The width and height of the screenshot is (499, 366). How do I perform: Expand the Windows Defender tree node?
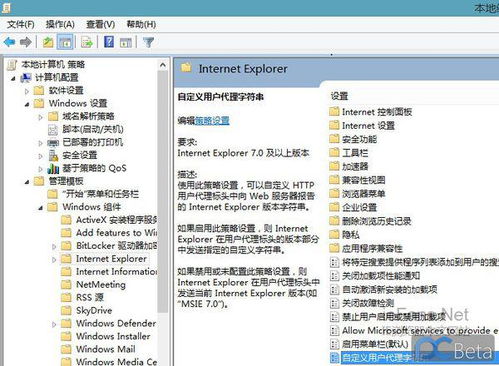tap(54, 324)
